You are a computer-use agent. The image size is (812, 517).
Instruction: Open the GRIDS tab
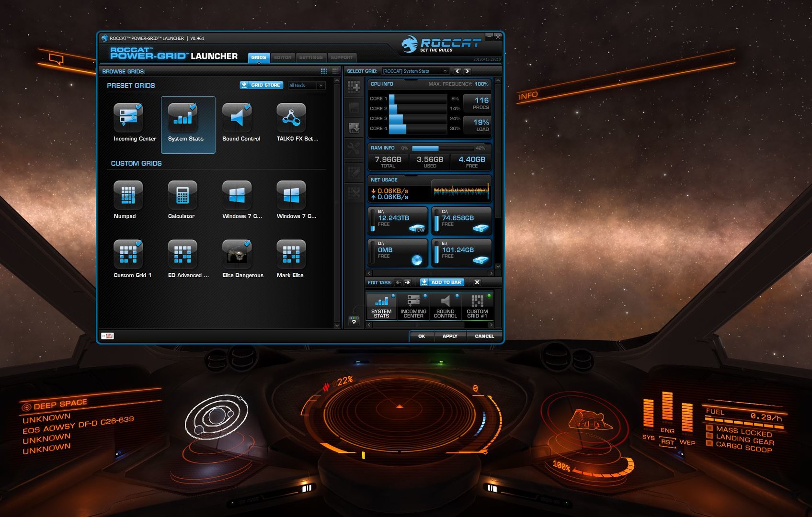(259, 57)
